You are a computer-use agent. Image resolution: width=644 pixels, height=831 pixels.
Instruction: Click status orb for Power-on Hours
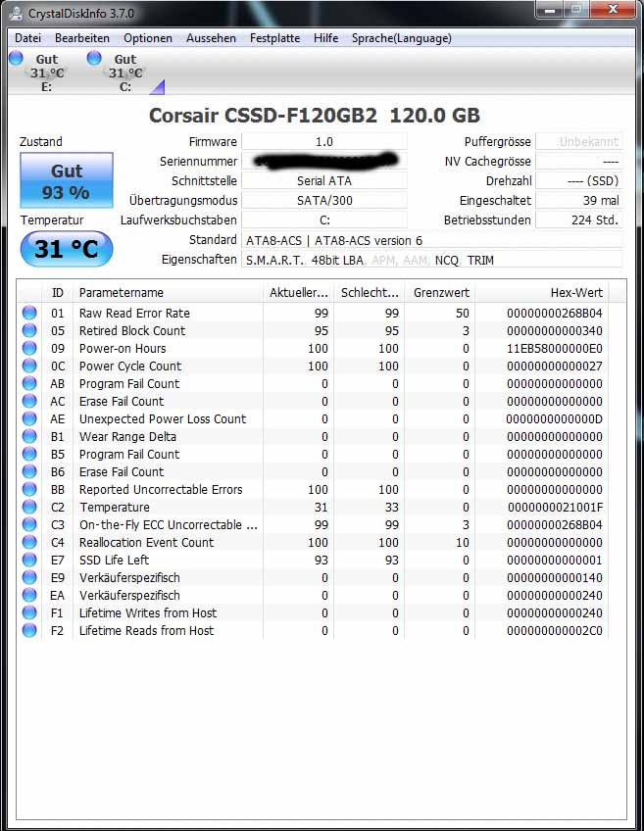point(29,348)
